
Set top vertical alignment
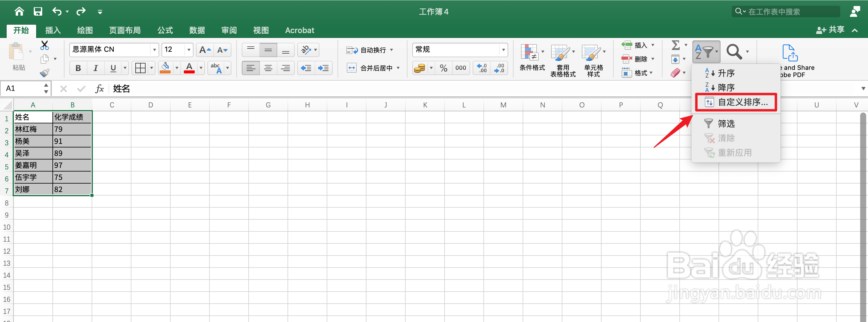pyautogui.click(x=251, y=50)
